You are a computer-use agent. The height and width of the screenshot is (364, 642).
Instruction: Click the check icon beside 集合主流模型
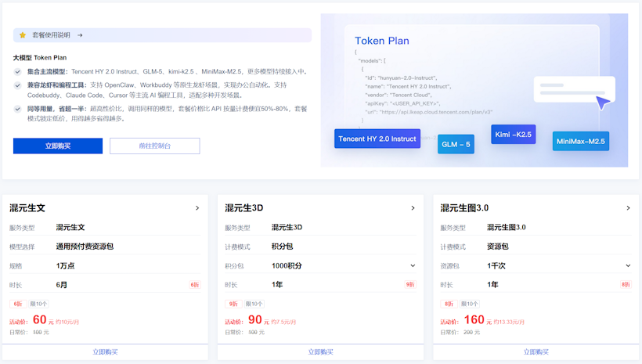click(17, 72)
